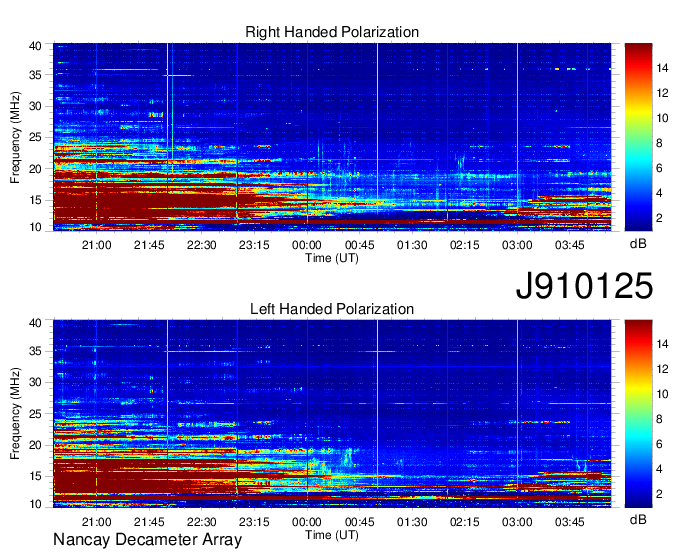Click 4 dB tick on Left Handed colorbar

[659, 469]
